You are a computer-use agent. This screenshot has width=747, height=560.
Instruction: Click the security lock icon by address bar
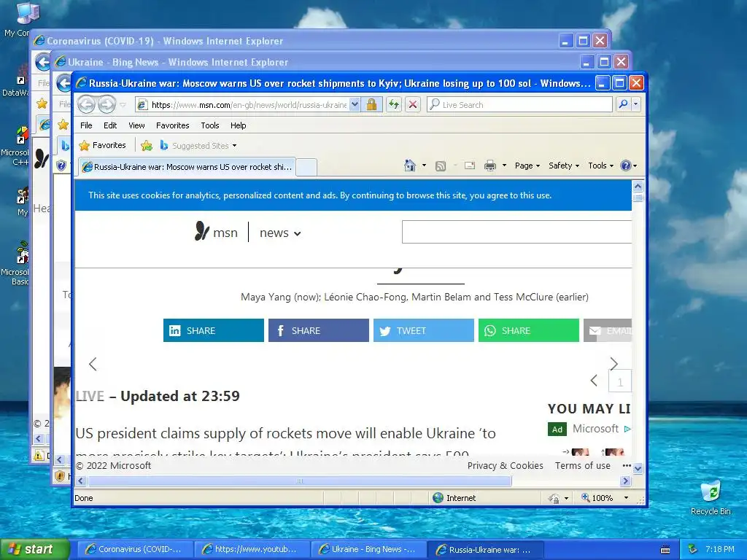pyautogui.click(x=371, y=105)
